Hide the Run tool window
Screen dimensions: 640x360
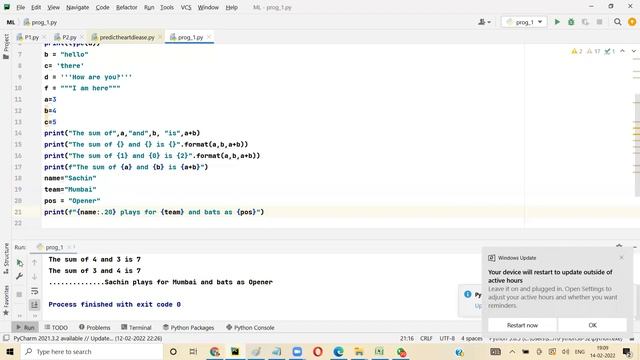coord(635,246)
